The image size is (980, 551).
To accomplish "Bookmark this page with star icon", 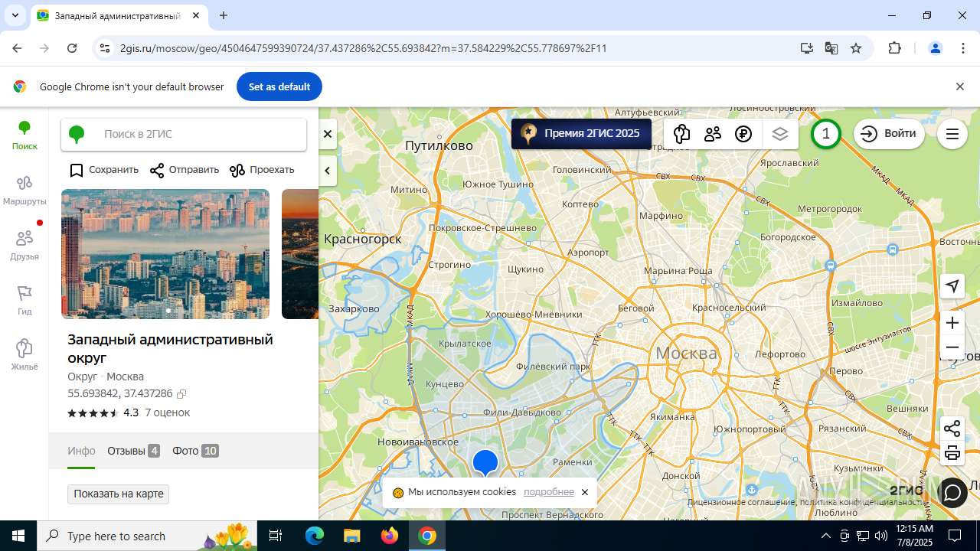I will click(856, 48).
